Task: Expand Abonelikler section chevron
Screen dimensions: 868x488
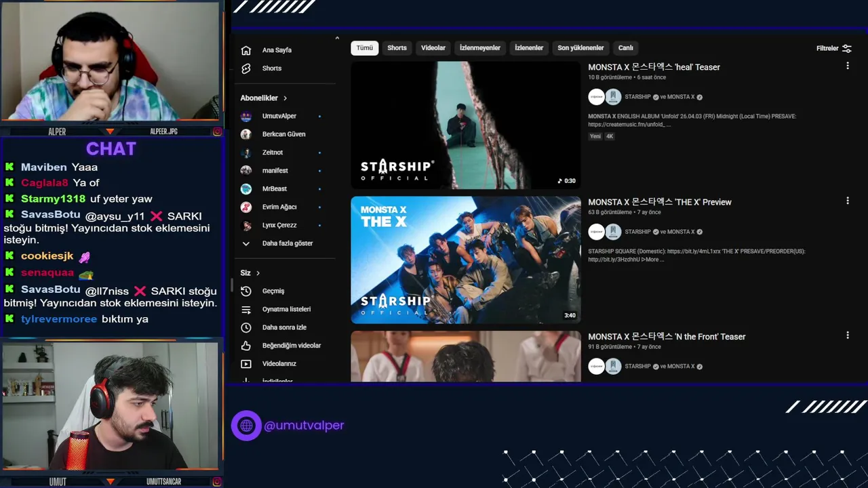Action: tap(285, 98)
